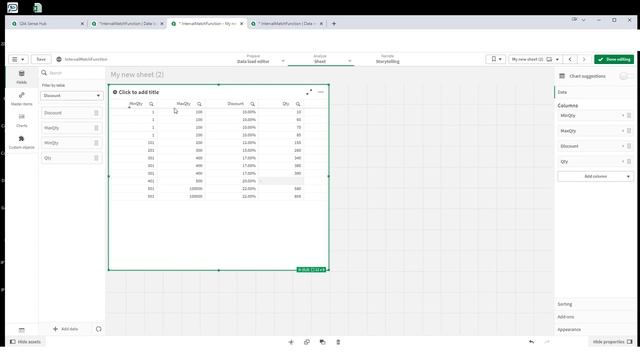Click the 'Click to add title' text

point(139,92)
